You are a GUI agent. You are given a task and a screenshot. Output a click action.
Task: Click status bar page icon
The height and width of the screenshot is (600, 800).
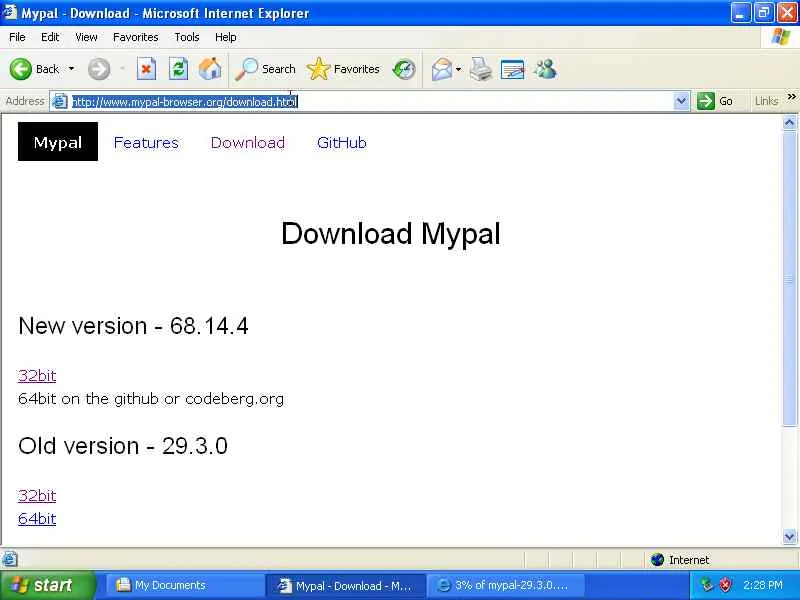click(x=10, y=559)
